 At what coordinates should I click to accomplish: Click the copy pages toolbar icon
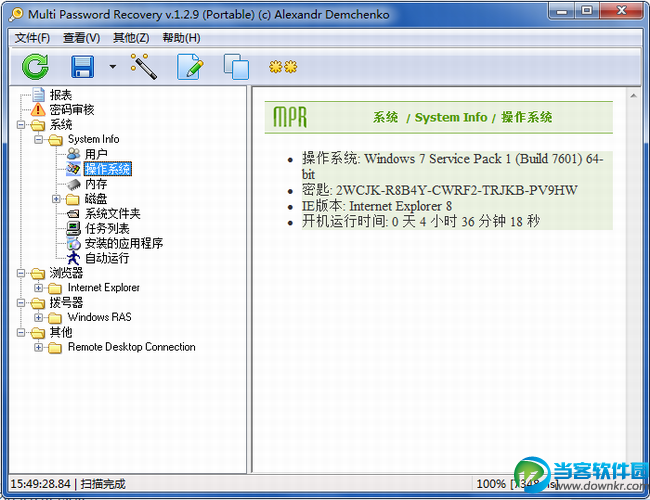point(236,66)
